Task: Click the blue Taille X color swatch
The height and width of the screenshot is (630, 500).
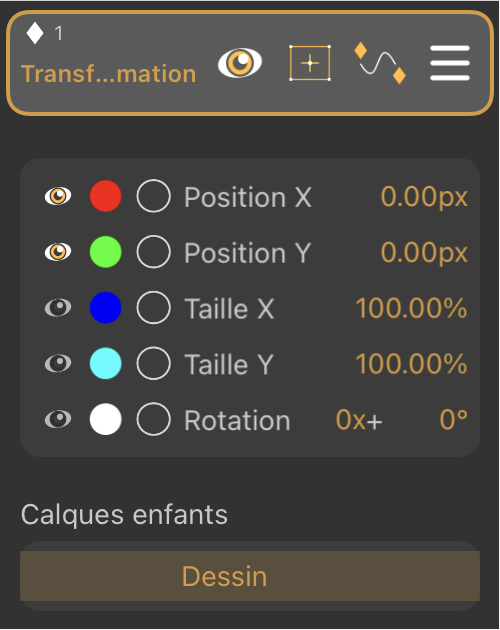Action: click(x=106, y=308)
